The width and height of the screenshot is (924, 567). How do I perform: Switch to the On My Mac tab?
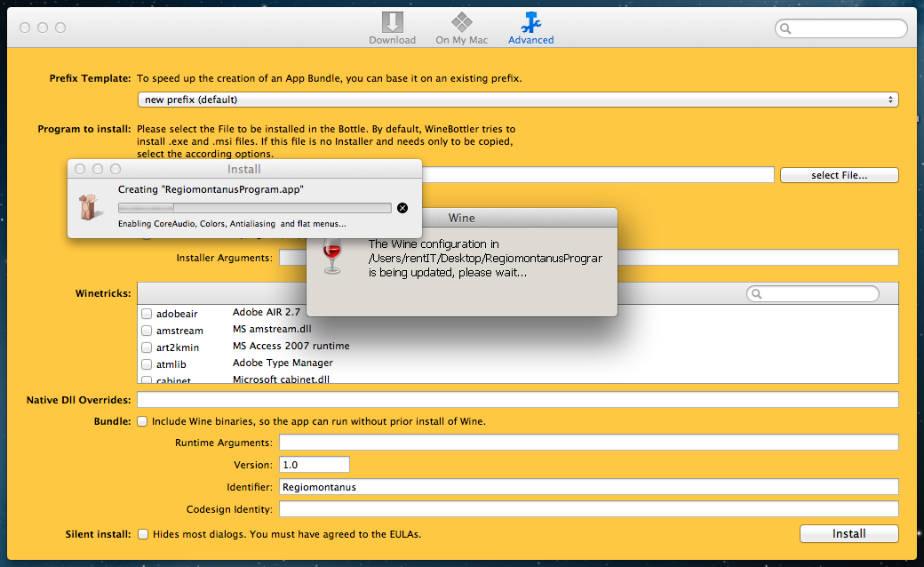click(x=461, y=28)
